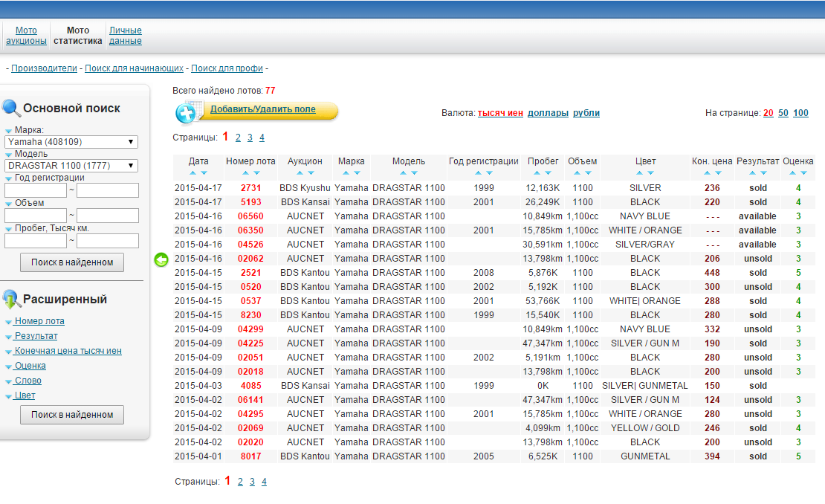825x504 pixels.
Task: Click the green back arrow icon
Action: pyautogui.click(x=161, y=259)
